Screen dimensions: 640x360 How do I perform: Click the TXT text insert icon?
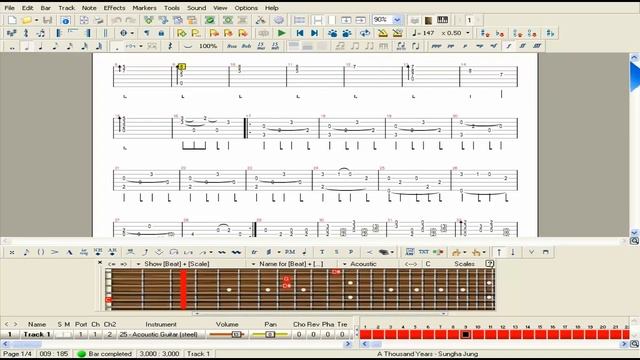(x=423, y=252)
